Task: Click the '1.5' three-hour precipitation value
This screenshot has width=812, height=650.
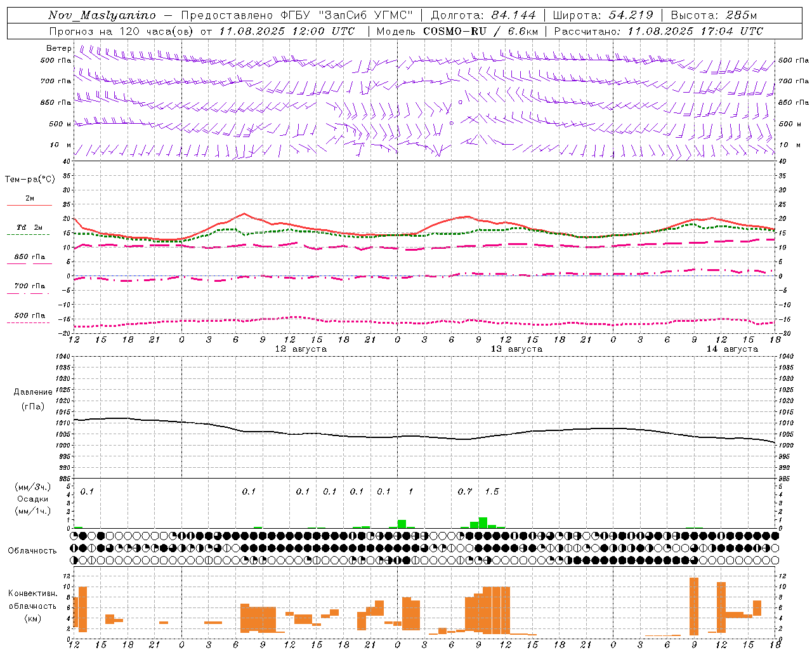Action: point(492,491)
